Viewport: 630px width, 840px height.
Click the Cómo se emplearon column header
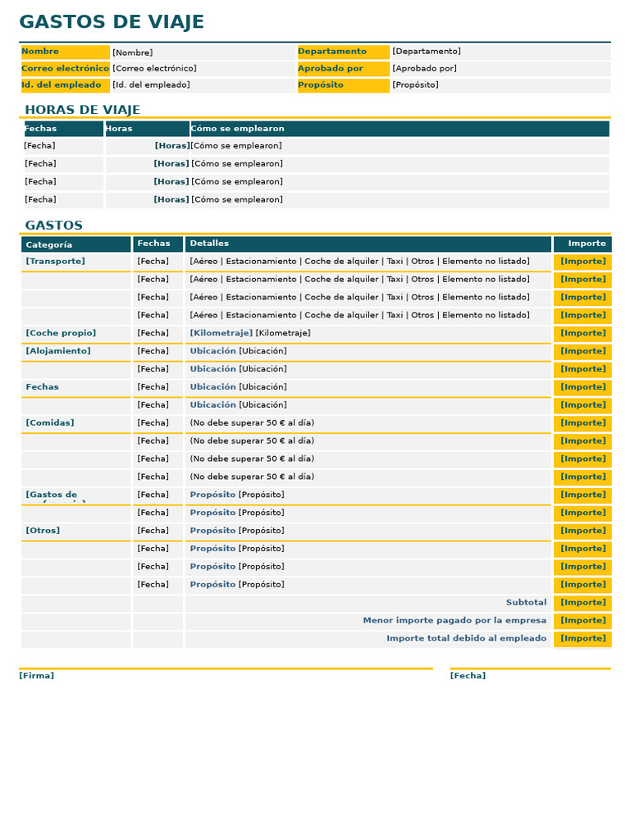399,129
